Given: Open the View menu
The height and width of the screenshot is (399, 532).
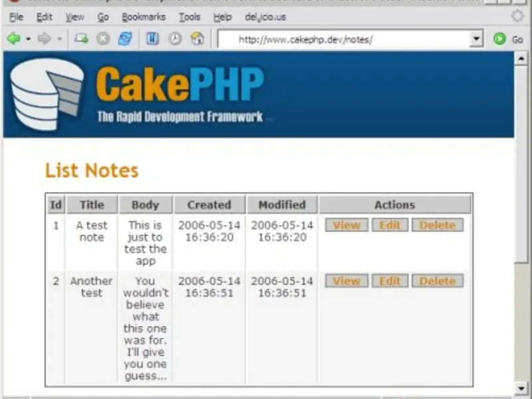Looking at the screenshot, I should coord(74,17).
